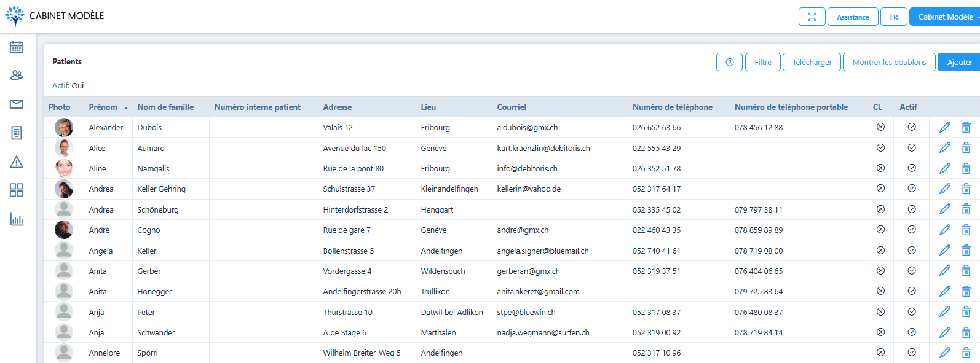Click email a.dubois@gmx.ch

[528, 127]
